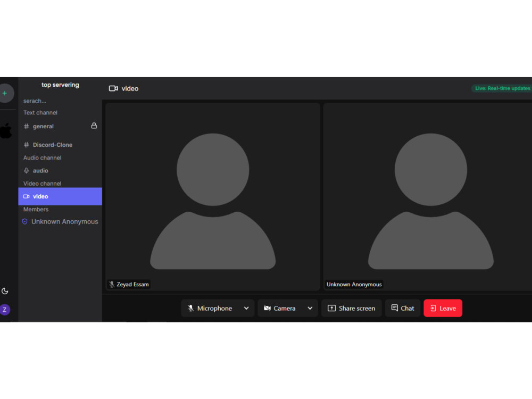Expand the Camera device dropdown

pos(310,308)
